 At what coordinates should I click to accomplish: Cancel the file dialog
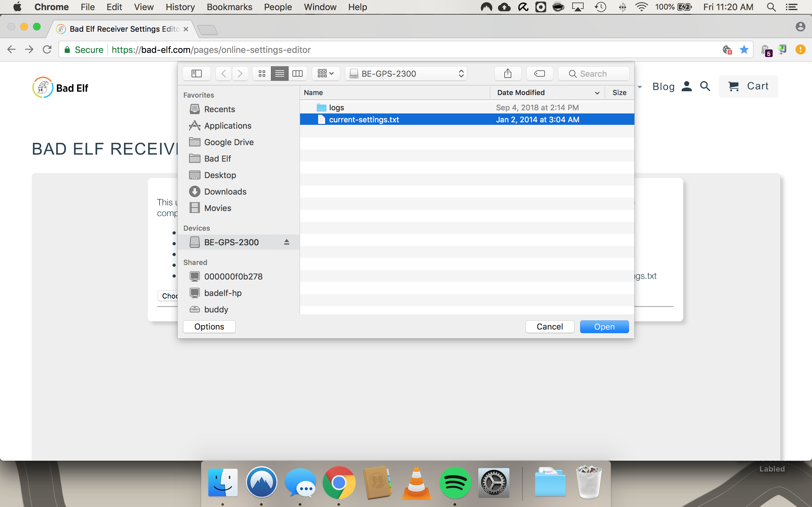549,327
